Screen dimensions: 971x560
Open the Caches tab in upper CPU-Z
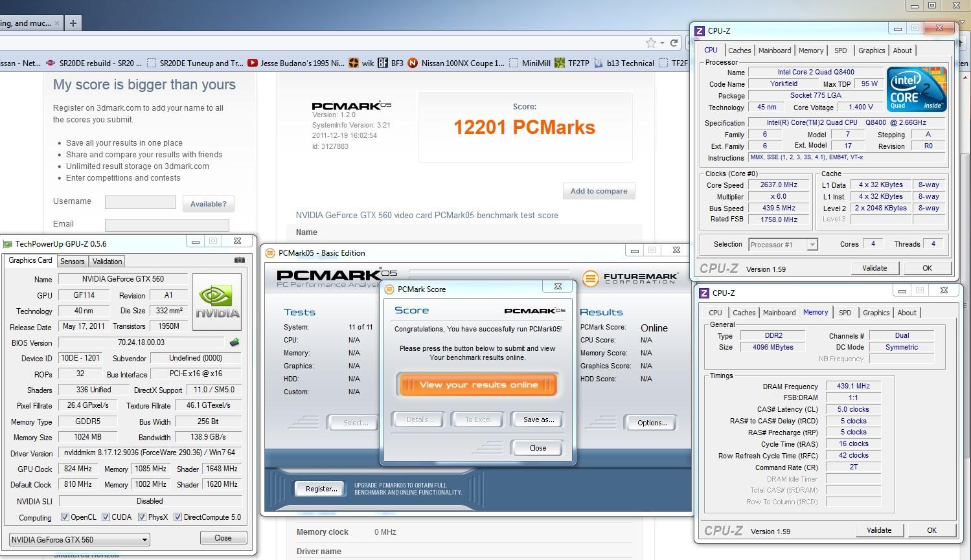pyautogui.click(x=739, y=50)
